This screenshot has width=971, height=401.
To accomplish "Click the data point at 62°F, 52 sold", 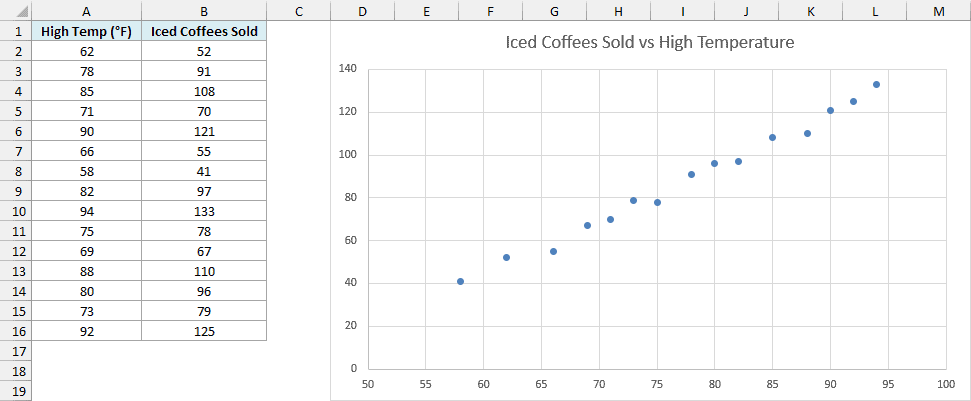I will click(507, 257).
